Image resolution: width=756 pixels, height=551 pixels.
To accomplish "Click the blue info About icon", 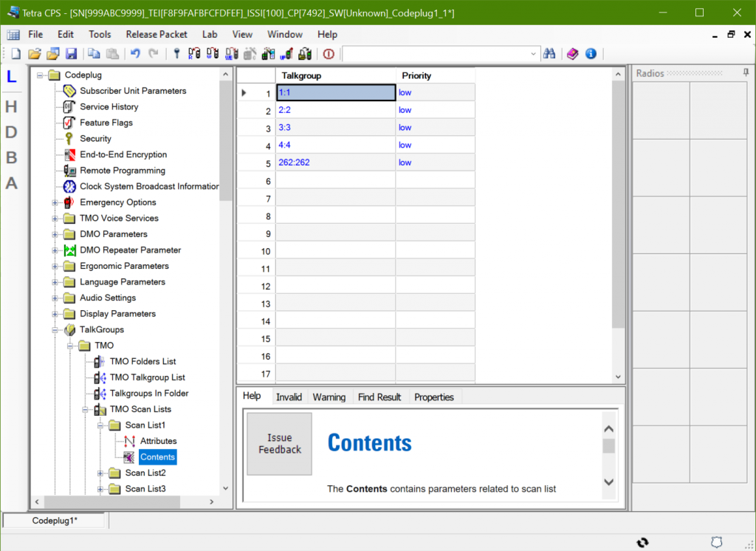I will [x=591, y=54].
